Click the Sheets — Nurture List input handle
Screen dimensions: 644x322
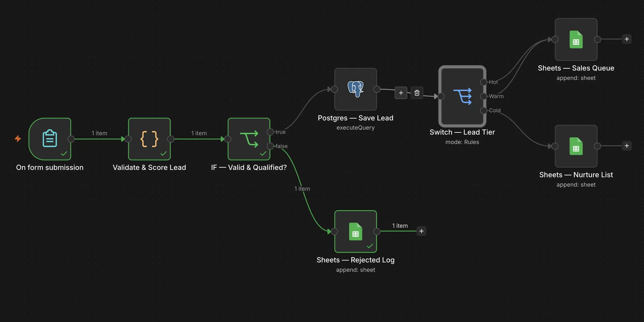coord(555,146)
